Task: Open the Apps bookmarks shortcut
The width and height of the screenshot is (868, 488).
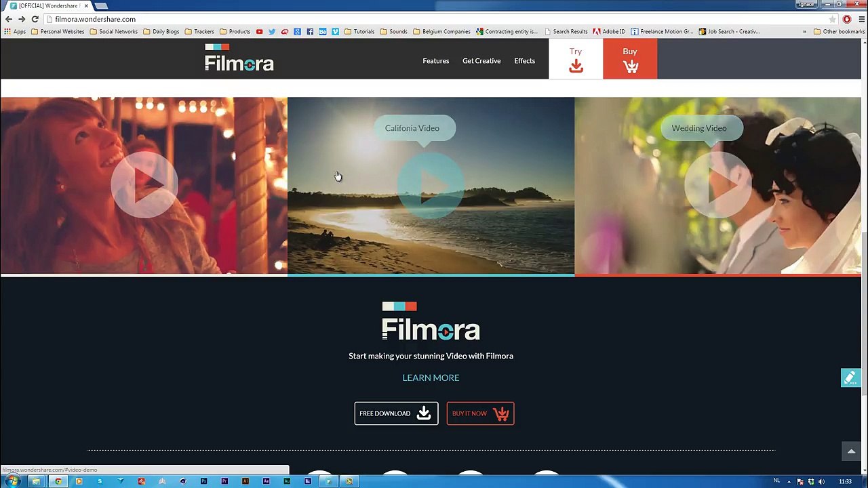Action: [15, 31]
